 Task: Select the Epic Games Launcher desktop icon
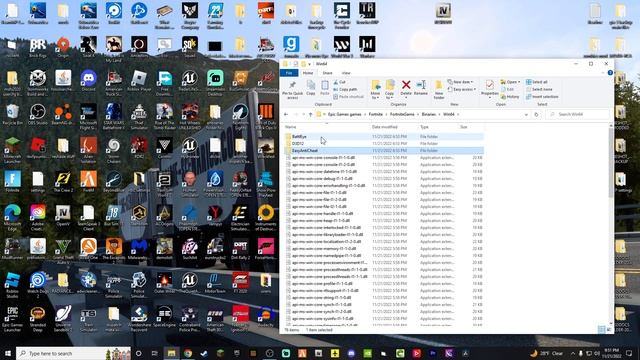(12, 319)
